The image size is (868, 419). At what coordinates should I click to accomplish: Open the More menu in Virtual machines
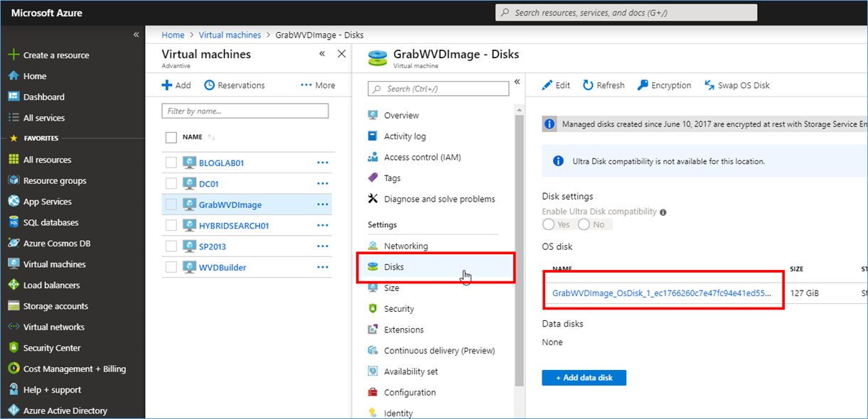pos(318,85)
